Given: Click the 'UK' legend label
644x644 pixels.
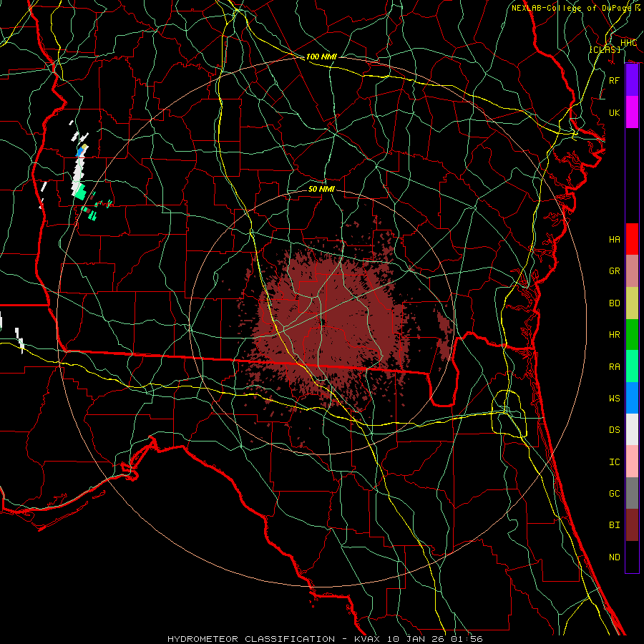Looking at the screenshot, I should tap(615, 113).
